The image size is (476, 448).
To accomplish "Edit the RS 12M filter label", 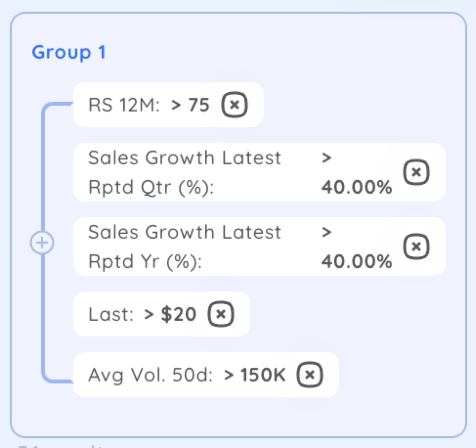I will pyautogui.click(x=124, y=105).
